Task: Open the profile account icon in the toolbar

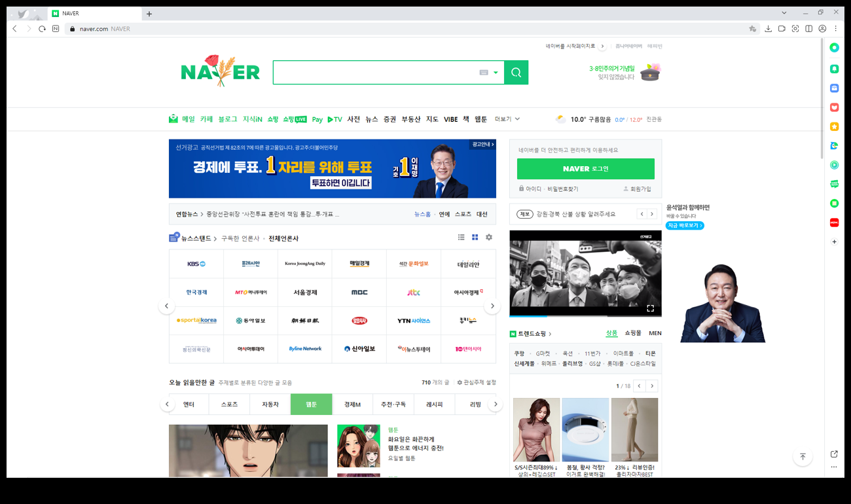Action: pyautogui.click(x=822, y=29)
